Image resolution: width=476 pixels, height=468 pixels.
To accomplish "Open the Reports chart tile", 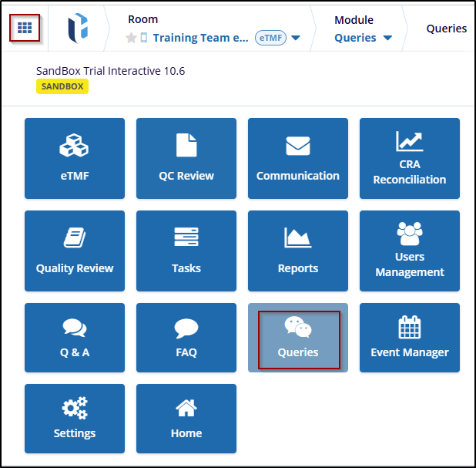I will point(298,251).
